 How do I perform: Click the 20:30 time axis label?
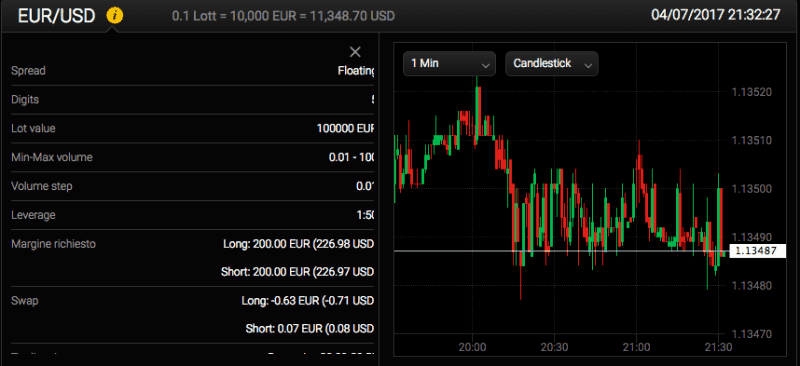555,347
